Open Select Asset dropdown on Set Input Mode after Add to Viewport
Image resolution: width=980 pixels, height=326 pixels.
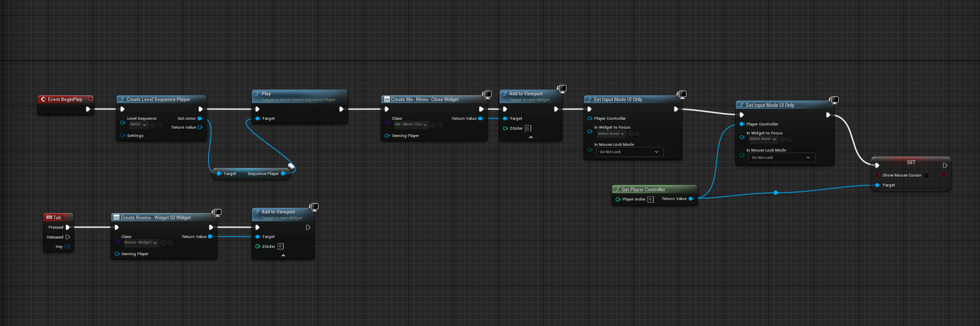[611, 134]
